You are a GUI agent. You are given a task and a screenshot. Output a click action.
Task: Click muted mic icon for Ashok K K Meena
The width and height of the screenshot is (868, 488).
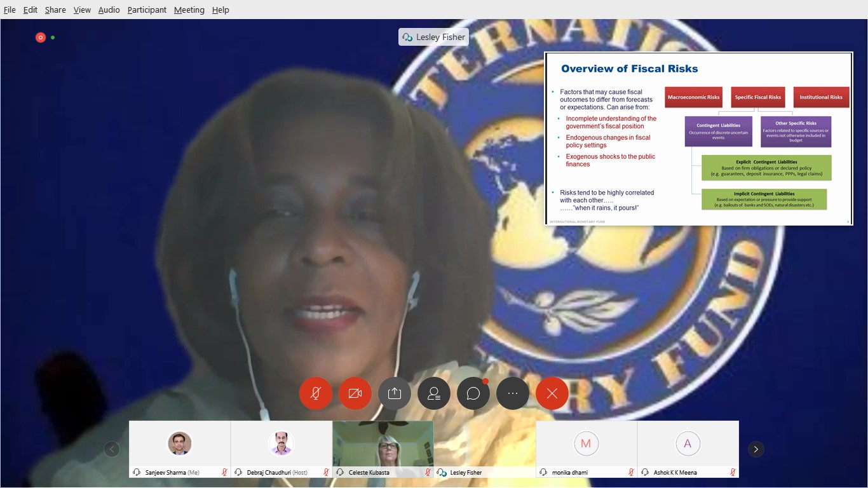(733, 472)
